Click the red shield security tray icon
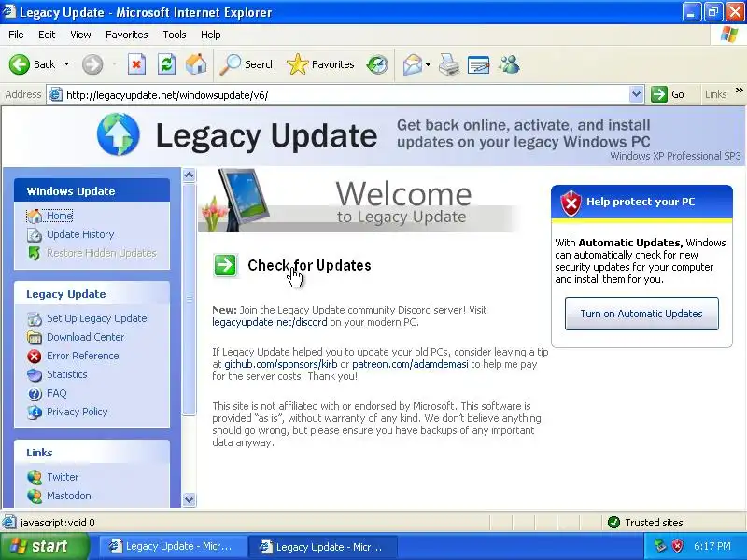Viewport: 747px width, 560px height. pyautogui.click(x=678, y=546)
